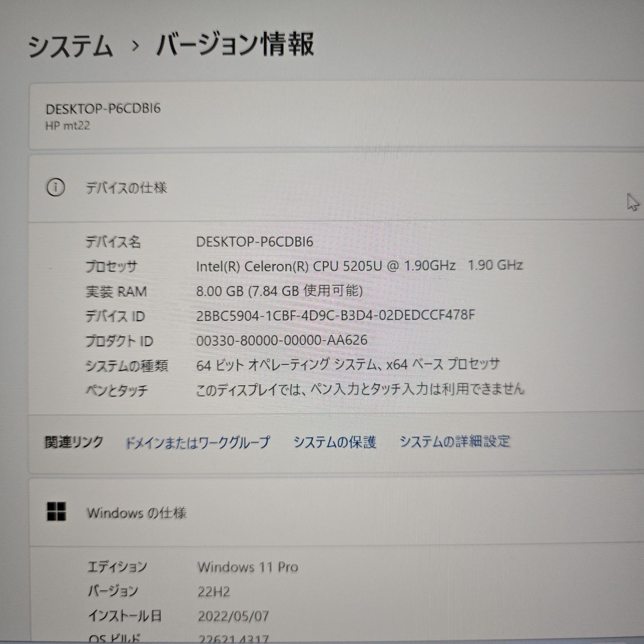Viewport: 644px width, 644px height.
Task: Click the breadcrumb chevron separator
Action: (x=136, y=46)
